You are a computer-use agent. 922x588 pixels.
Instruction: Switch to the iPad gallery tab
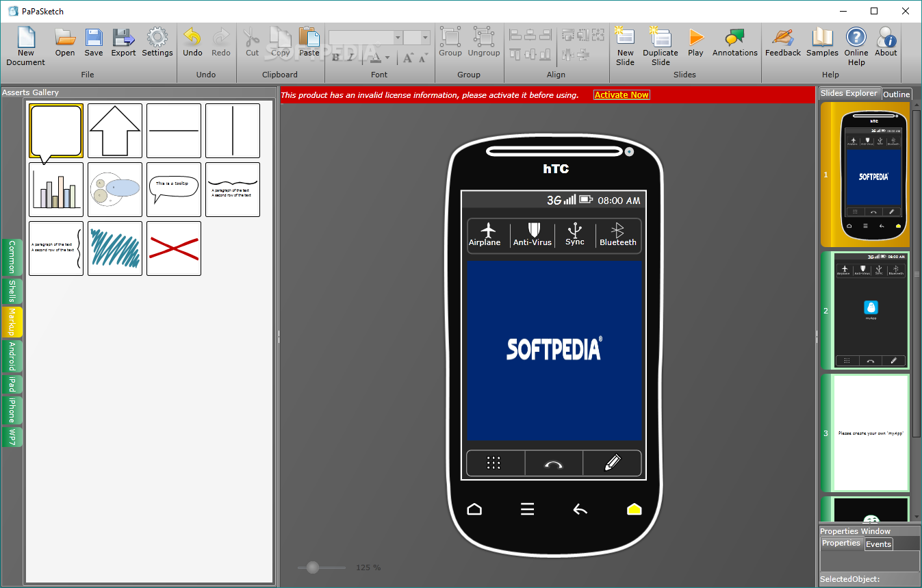[x=12, y=384]
